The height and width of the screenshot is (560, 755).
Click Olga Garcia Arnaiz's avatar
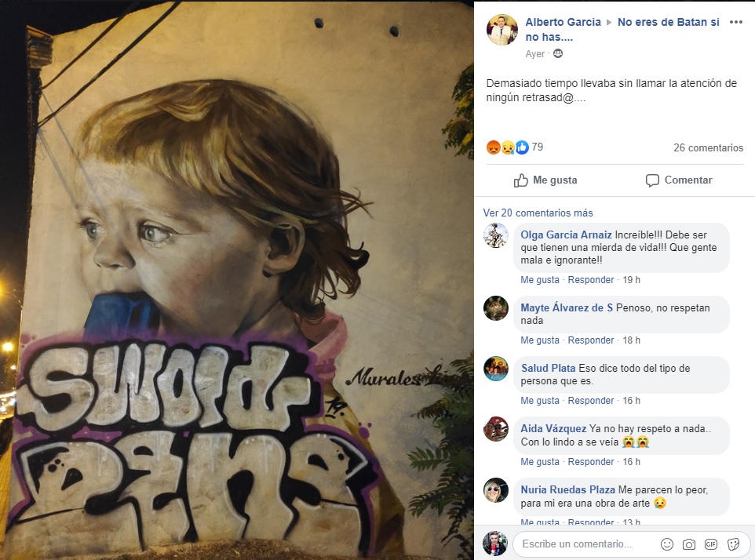[496, 235]
